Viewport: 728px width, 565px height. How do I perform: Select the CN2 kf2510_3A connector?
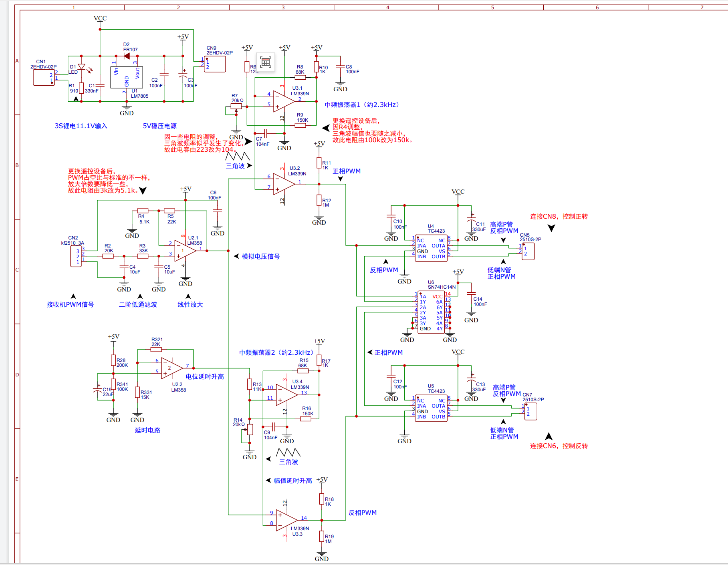[x=76, y=256]
